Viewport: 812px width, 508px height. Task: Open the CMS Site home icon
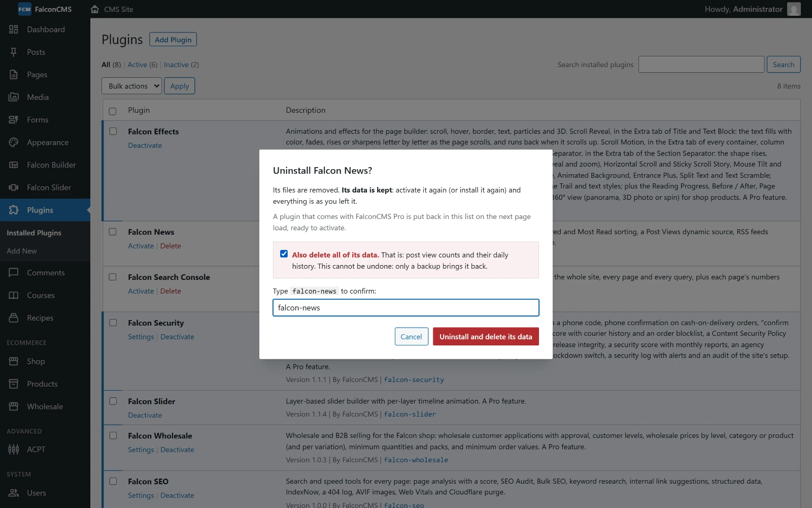point(94,9)
